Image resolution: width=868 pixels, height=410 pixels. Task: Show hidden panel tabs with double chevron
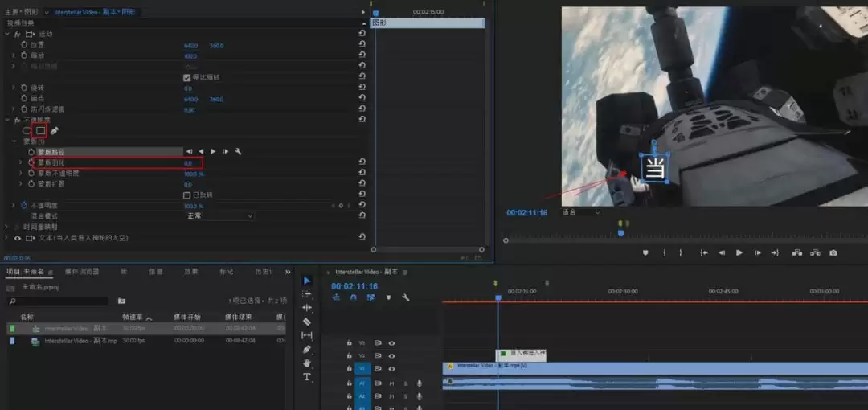coord(288,272)
